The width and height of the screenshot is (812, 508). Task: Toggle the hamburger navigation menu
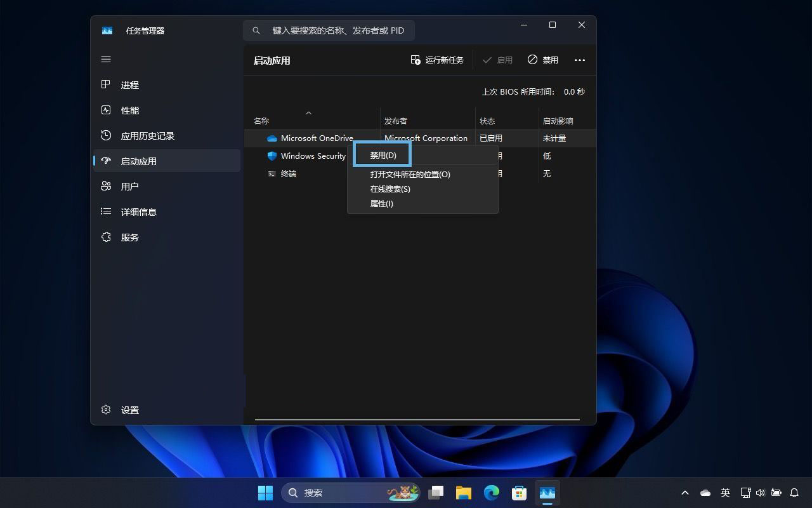pos(106,59)
